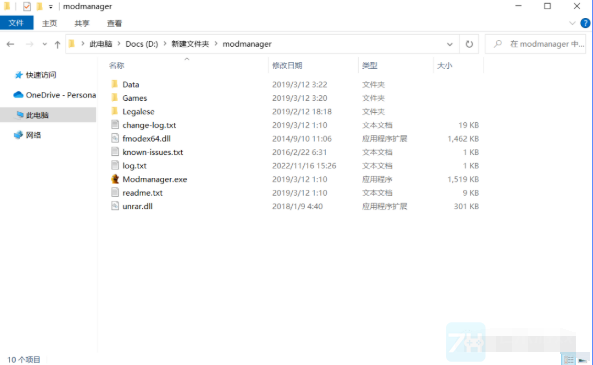The height and width of the screenshot is (365, 593).
Task: Click the 快速访问 star icon
Action: pyautogui.click(x=19, y=75)
